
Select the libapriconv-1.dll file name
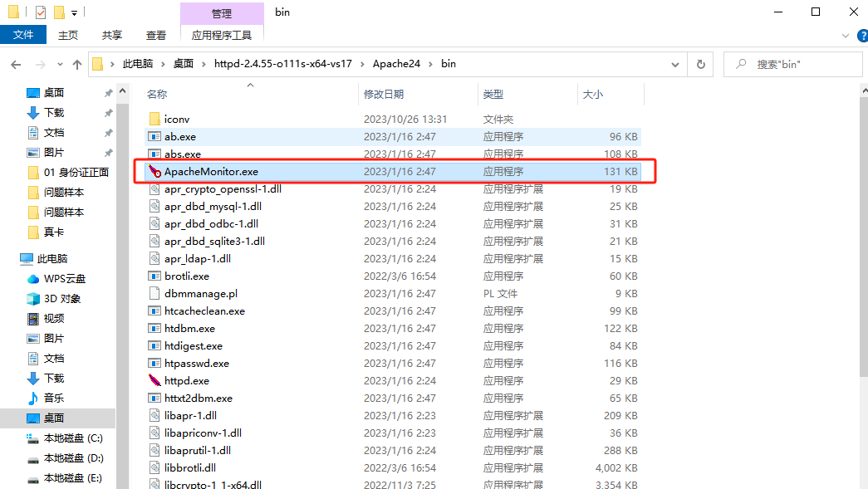coord(204,433)
